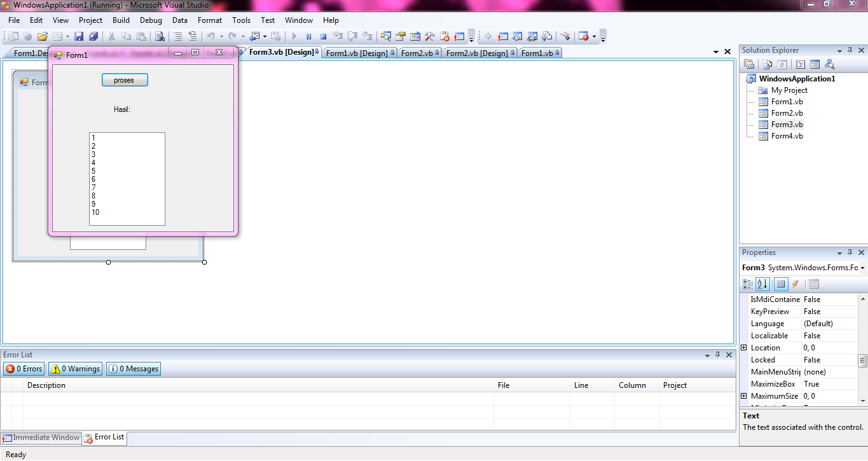Stop debugging using the Stop icon
Viewport: 868px width, 461px height.
click(323, 36)
